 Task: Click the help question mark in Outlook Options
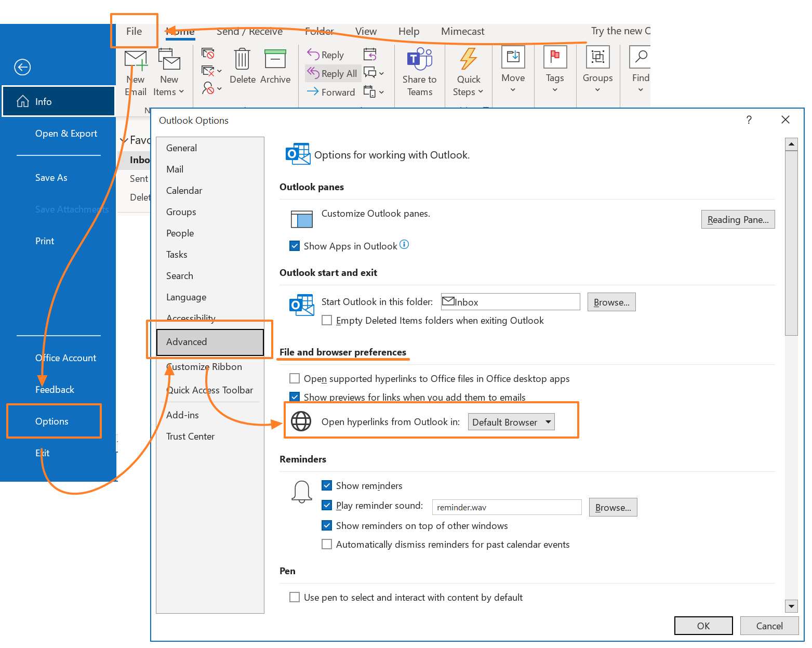(749, 120)
